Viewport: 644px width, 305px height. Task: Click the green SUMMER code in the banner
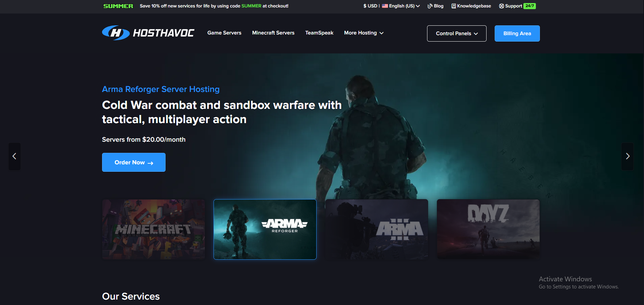click(251, 6)
